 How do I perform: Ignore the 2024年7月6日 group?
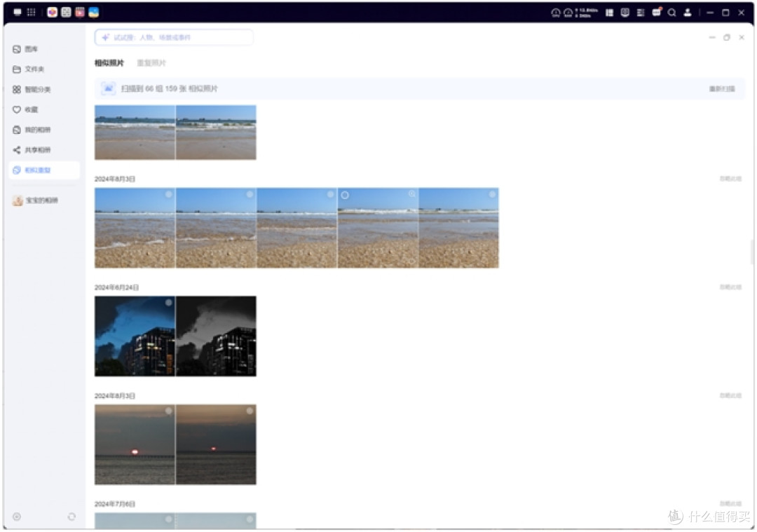pyautogui.click(x=730, y=503)
